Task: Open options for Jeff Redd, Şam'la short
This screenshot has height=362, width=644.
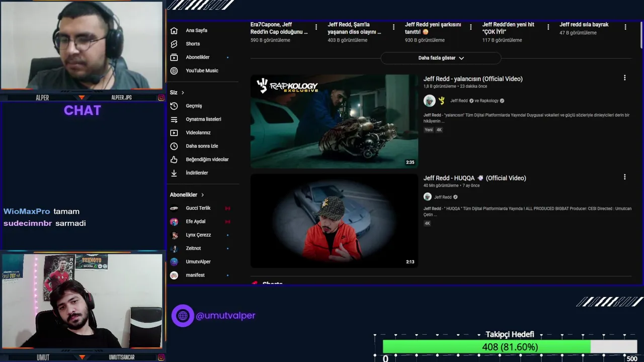Action: [x=393, y=27]
